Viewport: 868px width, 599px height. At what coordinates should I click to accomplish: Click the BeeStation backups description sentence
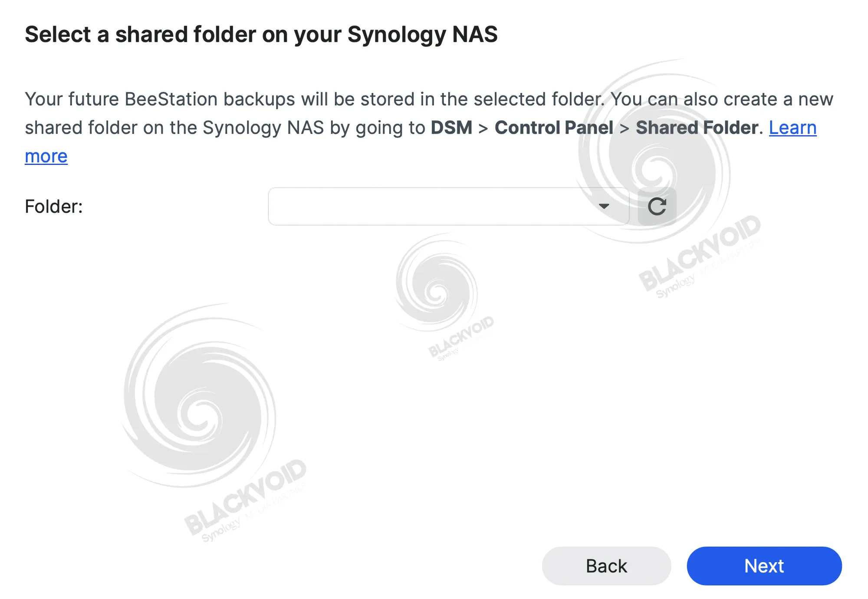[315, 99]
